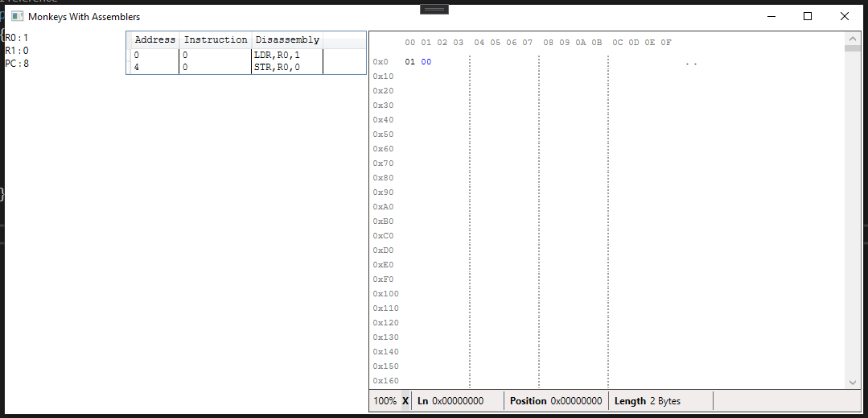Click the 0xF0 row offset label
The height and width of the screenshot is (418, 868).
point(383,279)
